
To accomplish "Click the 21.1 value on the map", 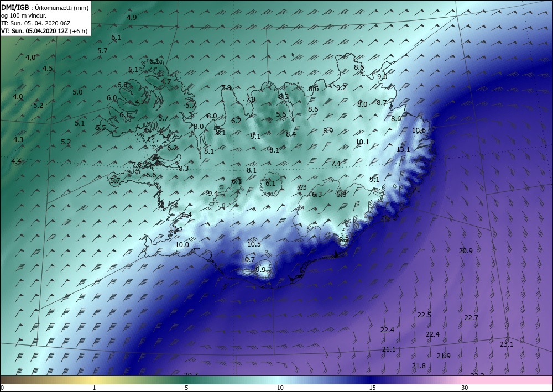I will 389,349.
